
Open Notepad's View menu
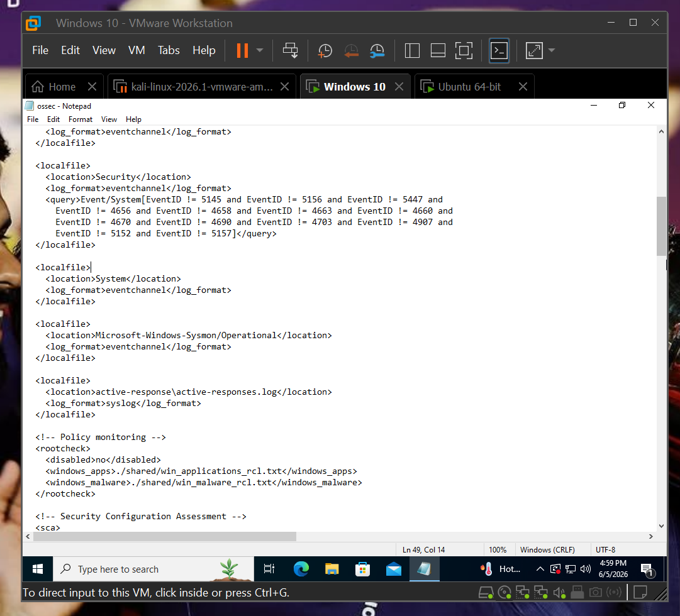[109, 119]
